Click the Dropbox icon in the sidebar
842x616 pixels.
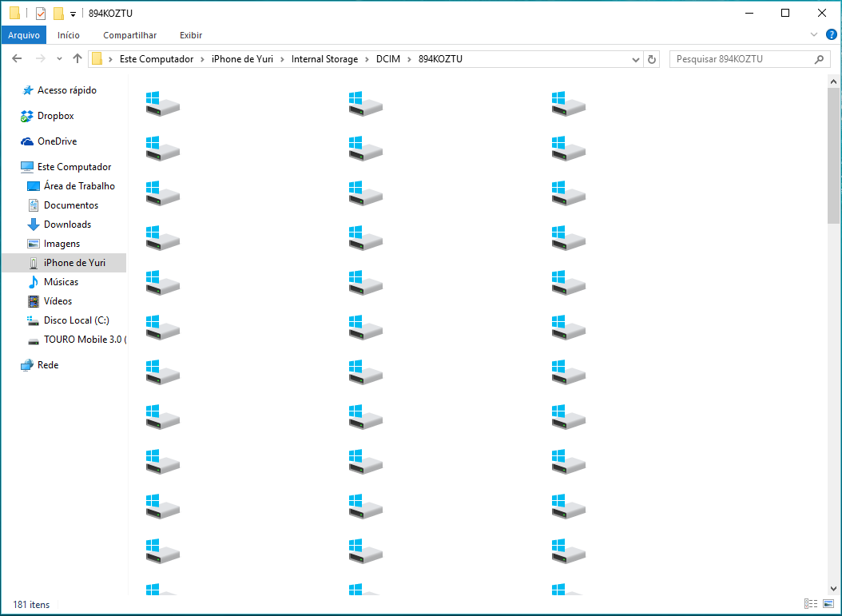click(x=27, y=116)
